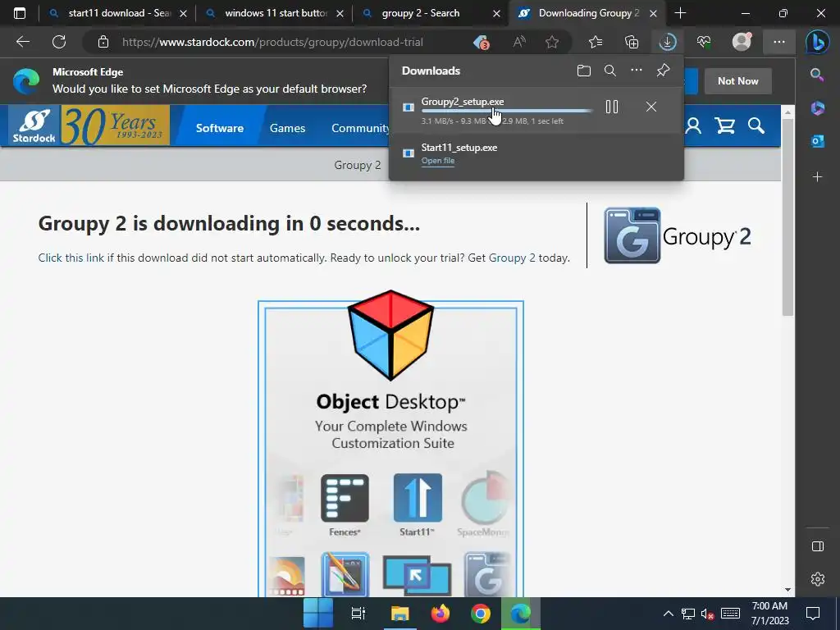The image size is (840, 630).
Task: Search downloads with magnifier icon
Action: coord(610,71)
